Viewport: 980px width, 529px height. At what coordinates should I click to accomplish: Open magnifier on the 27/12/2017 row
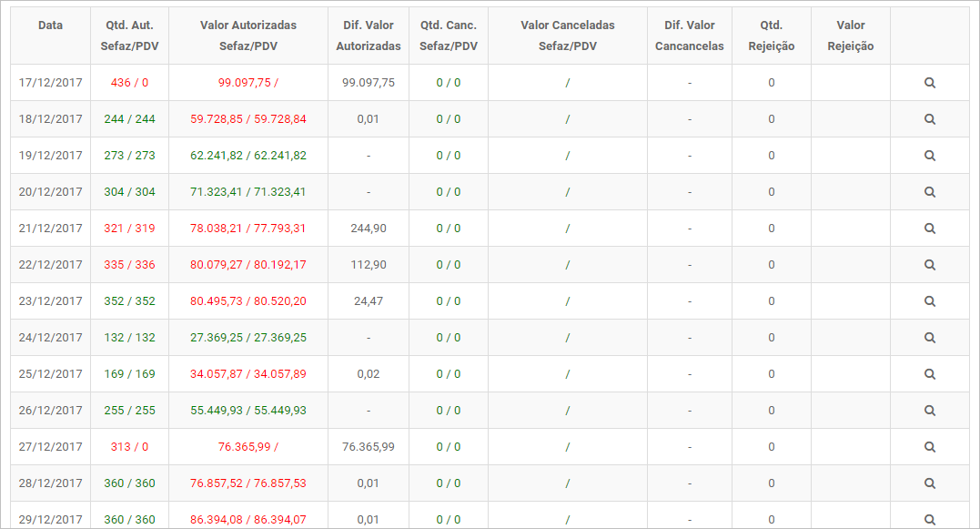click(x=929, y=446)
